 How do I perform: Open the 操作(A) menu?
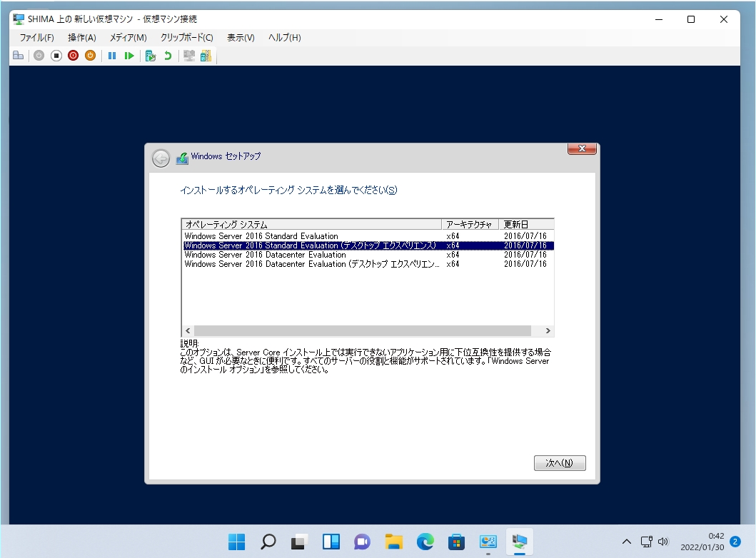[82, 38]
